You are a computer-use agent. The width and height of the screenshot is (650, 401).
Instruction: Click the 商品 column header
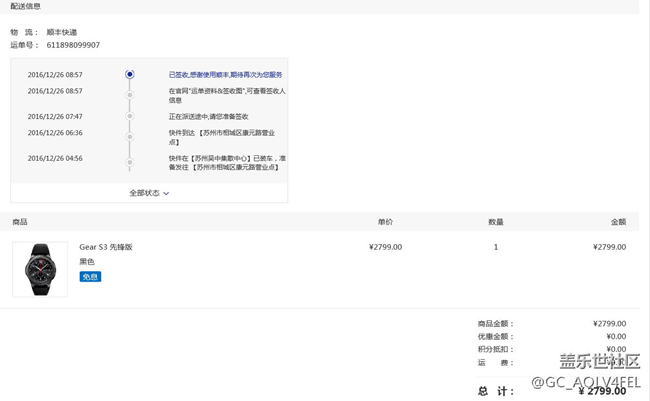[20, 222]
